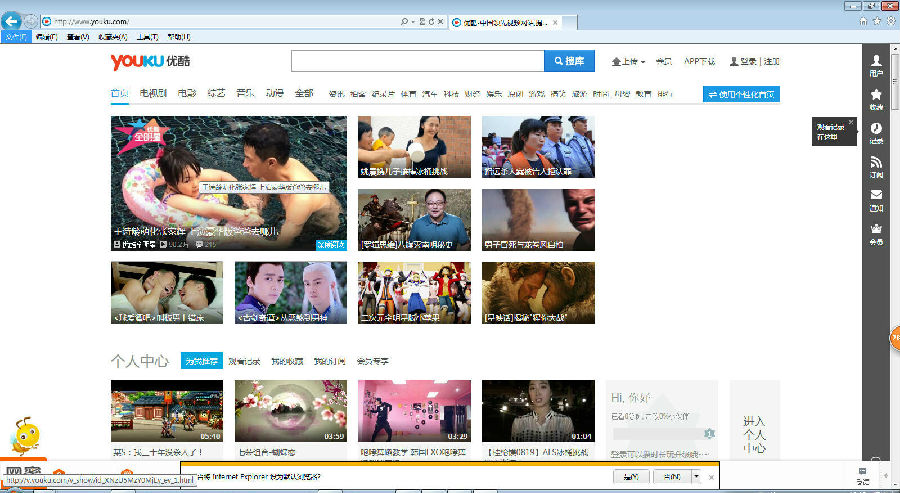
Task: Click the Youku logo
Action: [x=147, y=62]
